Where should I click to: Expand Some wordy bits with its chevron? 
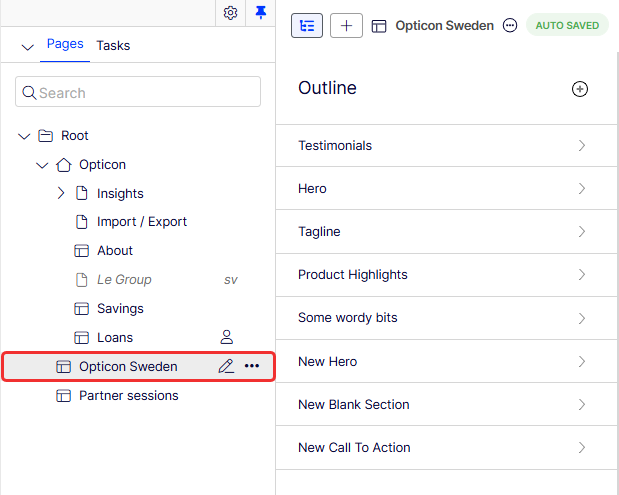point(582,318)
